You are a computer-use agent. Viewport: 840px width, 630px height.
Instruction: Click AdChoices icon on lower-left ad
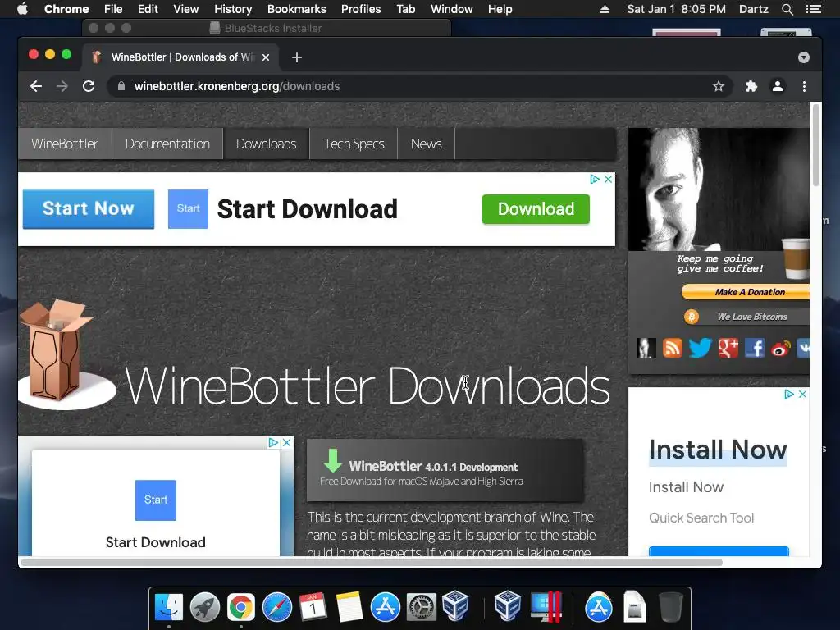point(273,442)
